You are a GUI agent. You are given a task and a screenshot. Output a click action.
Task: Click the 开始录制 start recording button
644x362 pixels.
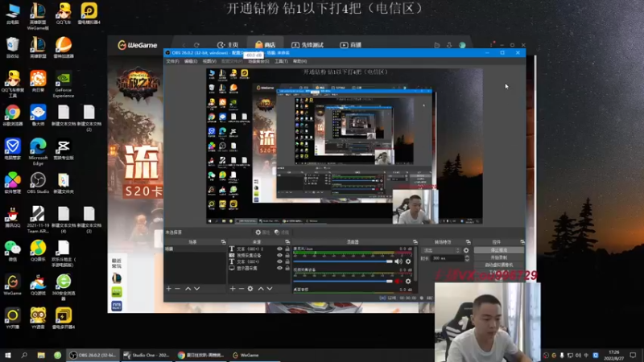(x=498, y=257)
